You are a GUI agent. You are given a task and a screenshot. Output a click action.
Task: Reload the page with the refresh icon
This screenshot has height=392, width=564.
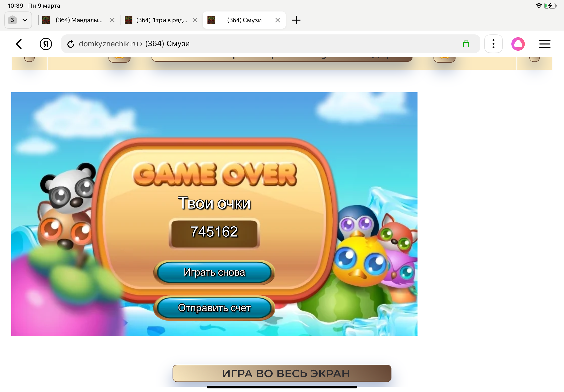pos(71,44)
